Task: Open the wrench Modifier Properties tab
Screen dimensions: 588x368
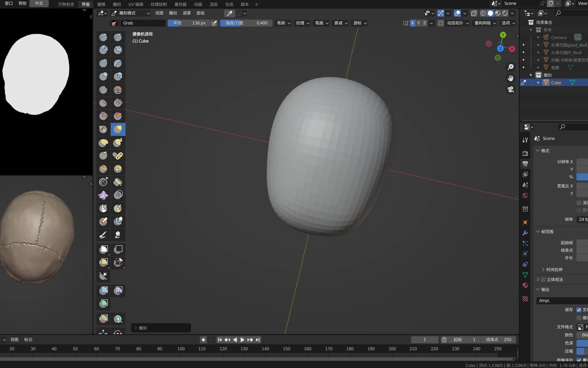Action: point(525,233)
